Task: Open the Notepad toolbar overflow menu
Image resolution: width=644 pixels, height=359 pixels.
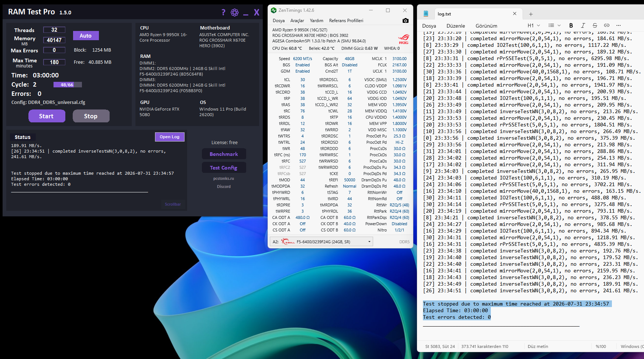Action: (618, 25)
